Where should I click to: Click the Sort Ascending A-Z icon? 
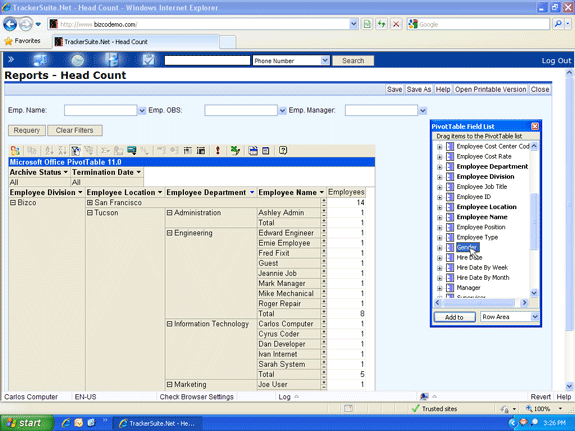49,150
